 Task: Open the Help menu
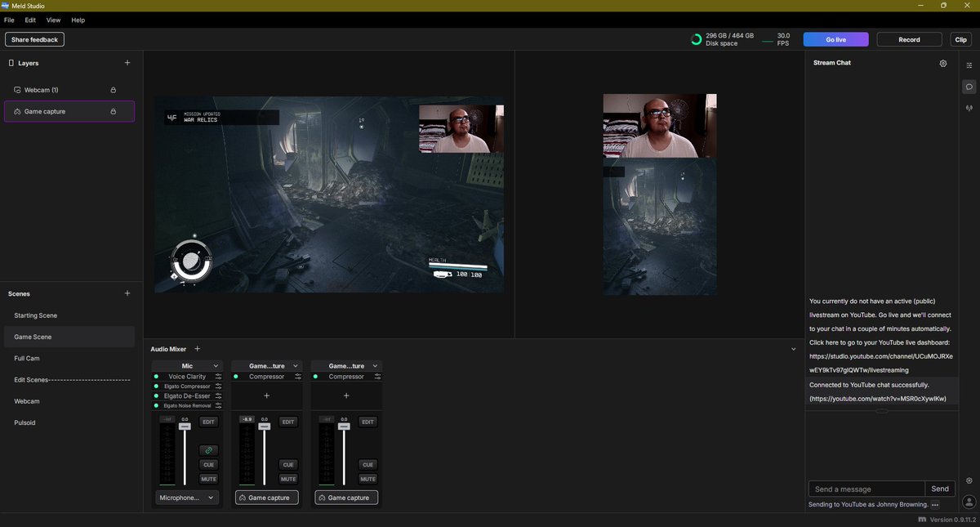[78, 20]
